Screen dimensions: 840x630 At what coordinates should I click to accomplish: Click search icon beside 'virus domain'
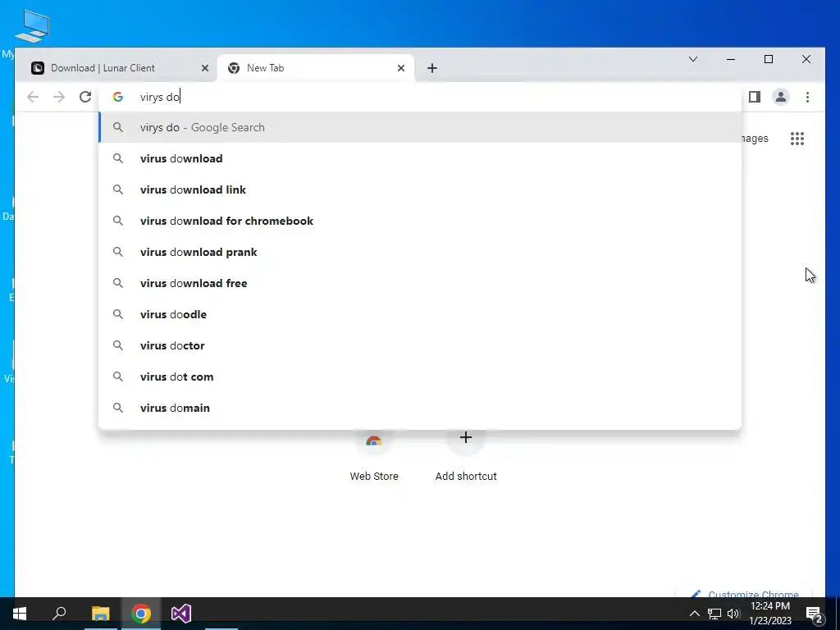[x=118, y=408]
